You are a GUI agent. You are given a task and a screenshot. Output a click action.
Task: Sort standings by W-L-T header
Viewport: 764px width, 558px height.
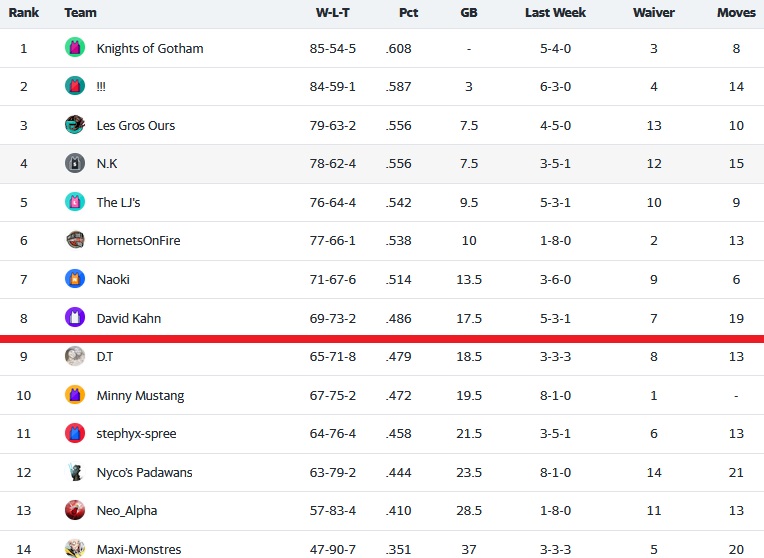(332, 13)
